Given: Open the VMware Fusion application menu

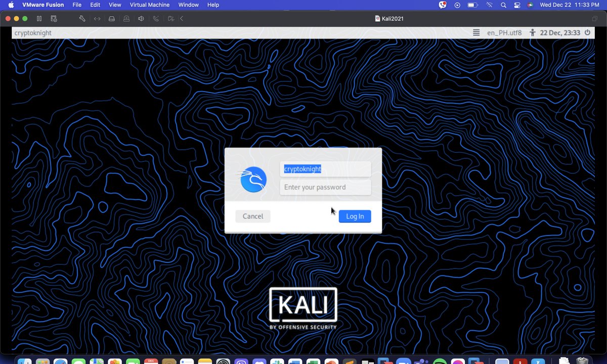Looking at the screenshot, I should [x=43, y=5].
